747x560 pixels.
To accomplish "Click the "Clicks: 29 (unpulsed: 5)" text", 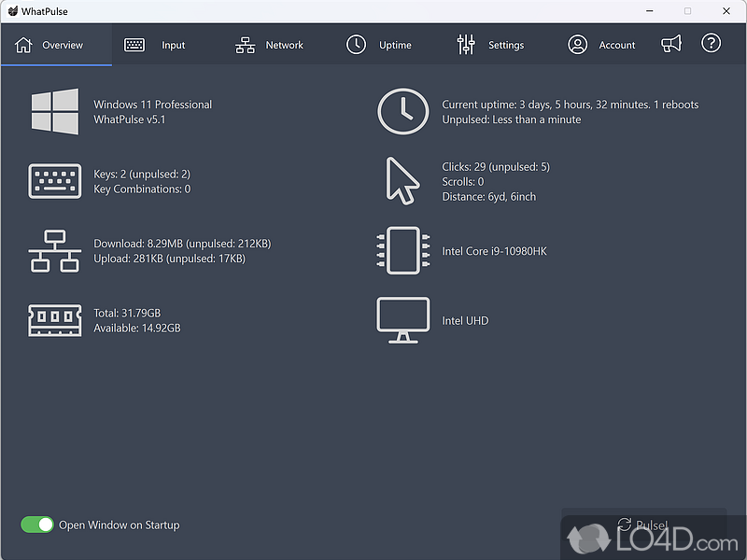I will (496, 167).
